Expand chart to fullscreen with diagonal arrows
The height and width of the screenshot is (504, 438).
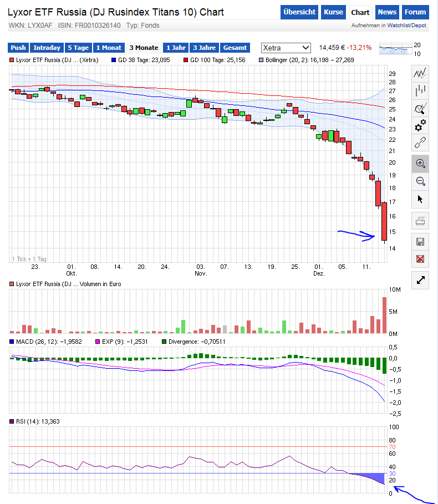[x=420, y=281]
